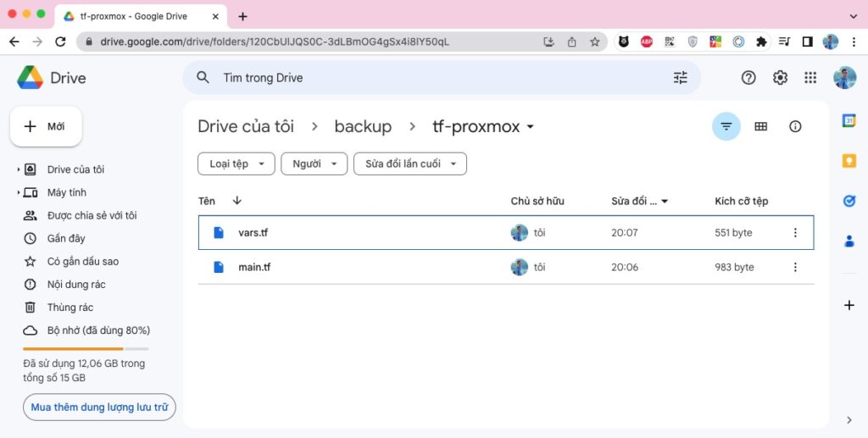Click the Mới new button
Screen dimensions: 868x438
point(46,126)
